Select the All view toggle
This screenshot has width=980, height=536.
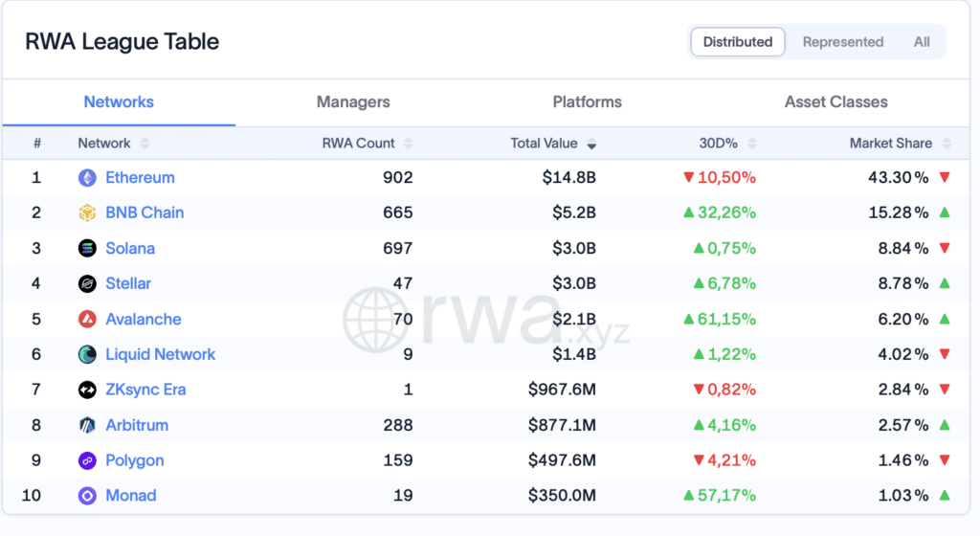(922, 42)
